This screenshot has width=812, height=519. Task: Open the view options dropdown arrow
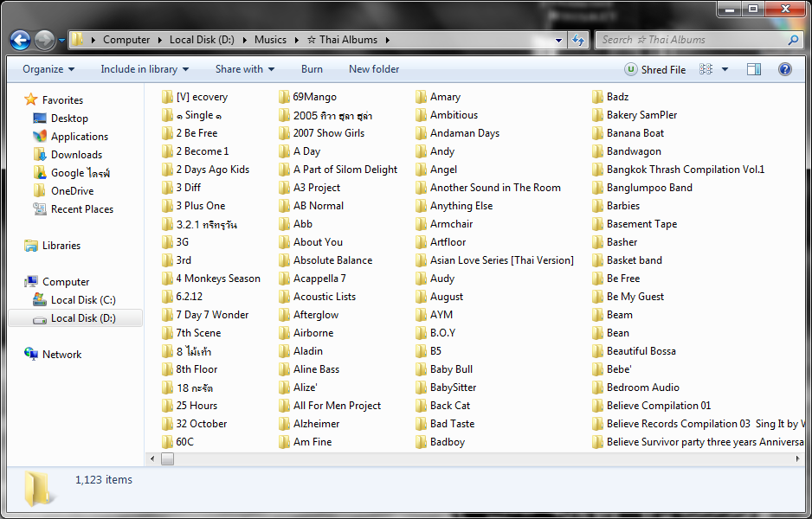(725, 69)
